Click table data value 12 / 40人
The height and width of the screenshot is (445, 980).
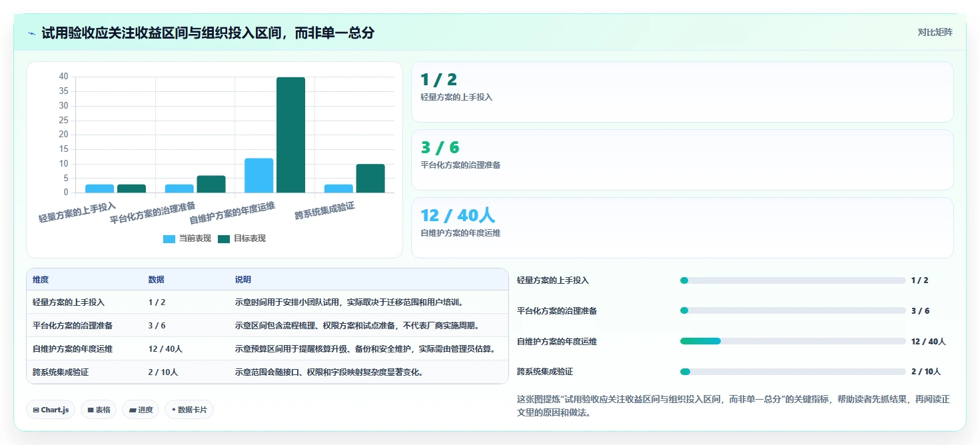tap(165, 349)
